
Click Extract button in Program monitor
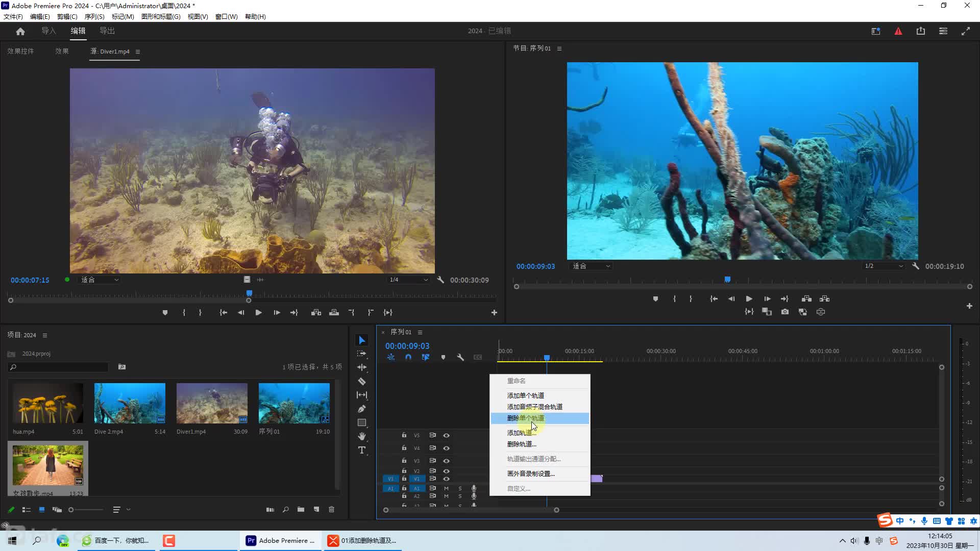tap(824, 298)
